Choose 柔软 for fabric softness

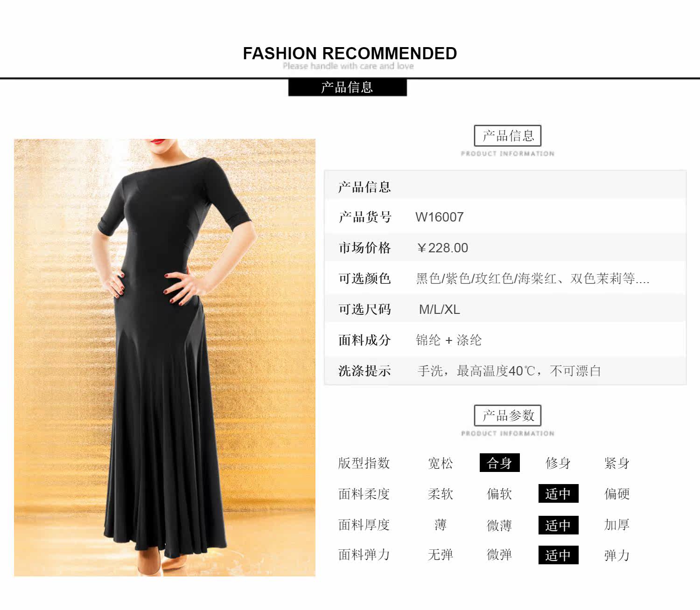click(x=441, y=494)
